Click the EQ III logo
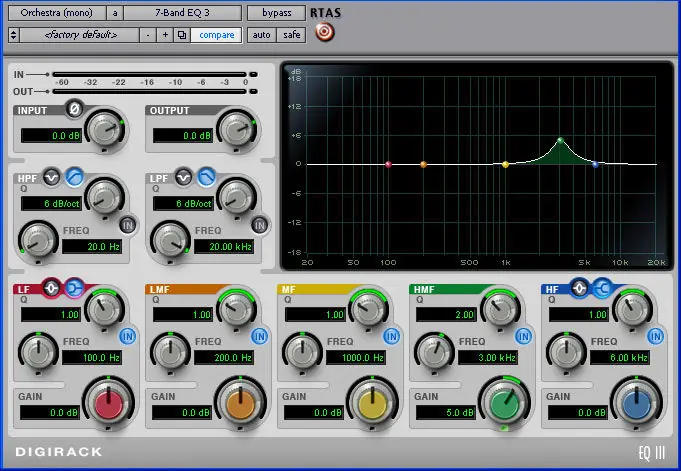Image resolution: width=681 pixels, height=471 pixels. pyautogui.click(x=651, y=453)
